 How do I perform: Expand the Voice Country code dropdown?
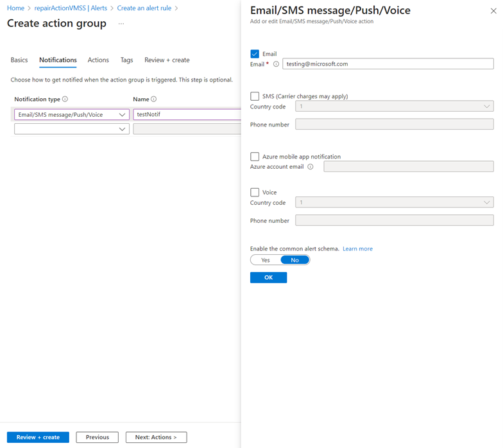(394, 203)
